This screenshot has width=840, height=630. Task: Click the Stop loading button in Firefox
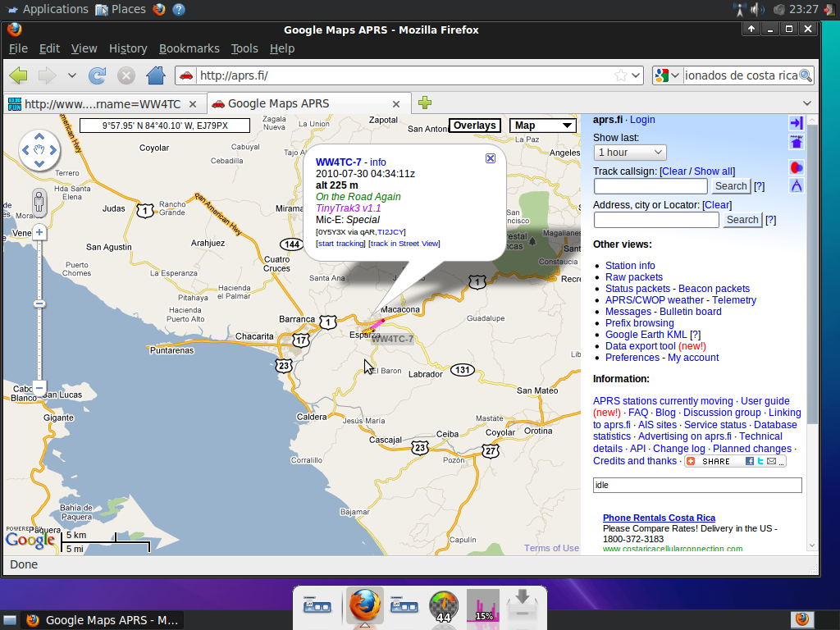point(126,75)
